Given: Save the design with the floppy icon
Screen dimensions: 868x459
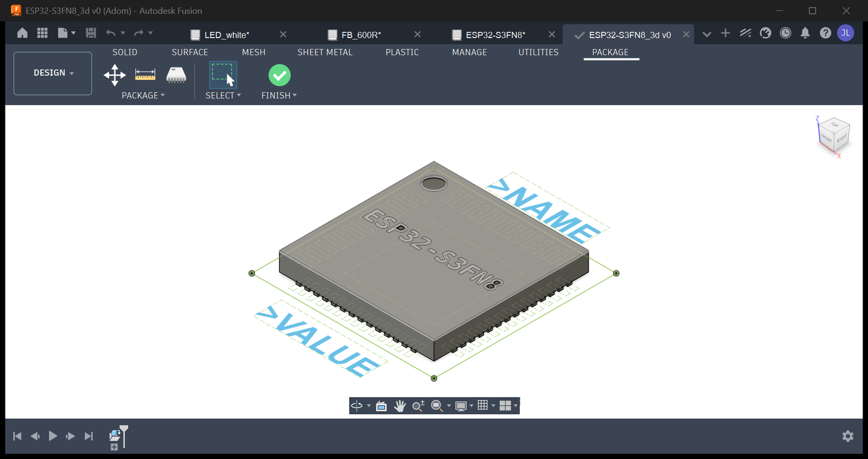Looking at the screenshot, I should tap(91, 33).
